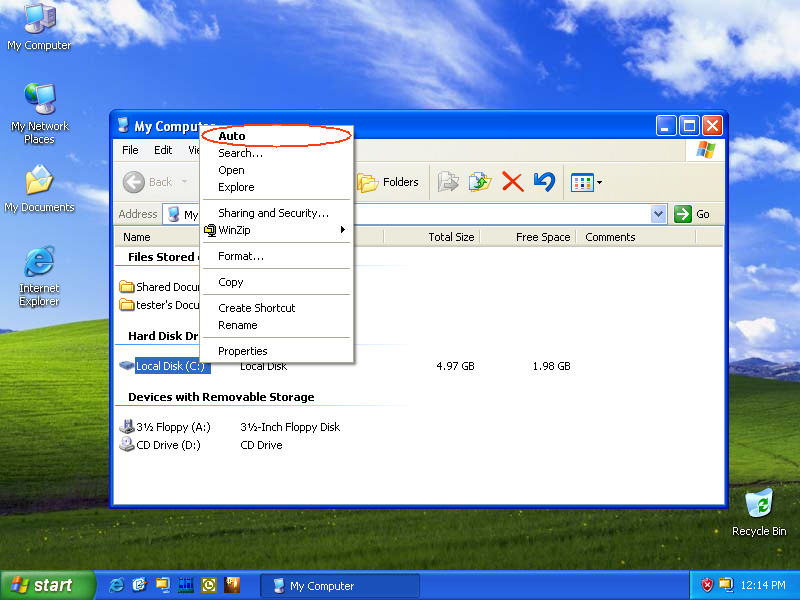The image size is (800, 600).
Task: Open the Recycle Bin desktop icon
Action: click(759, 510)
